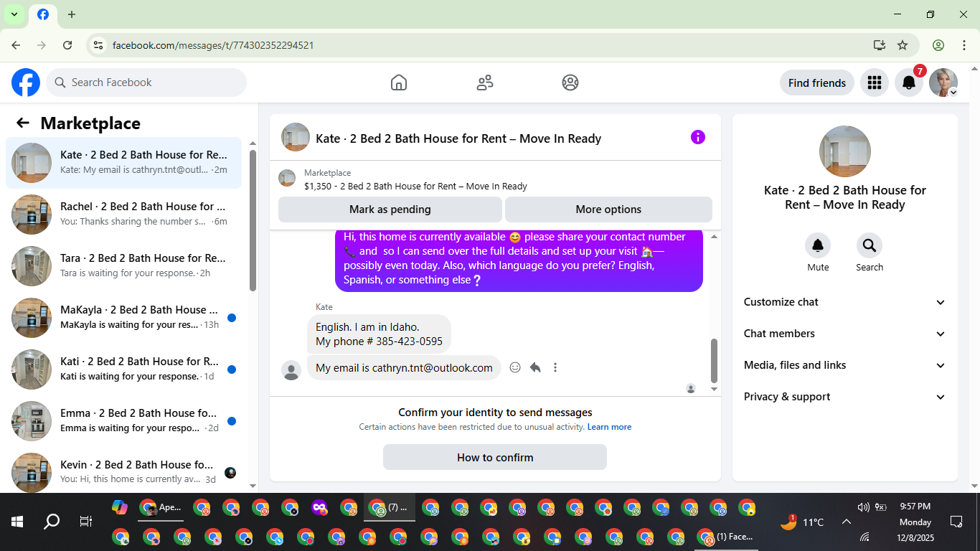The height and width of the screenshot is (551, 980).
Task: Click Find friends button
Action: point(817,83)
